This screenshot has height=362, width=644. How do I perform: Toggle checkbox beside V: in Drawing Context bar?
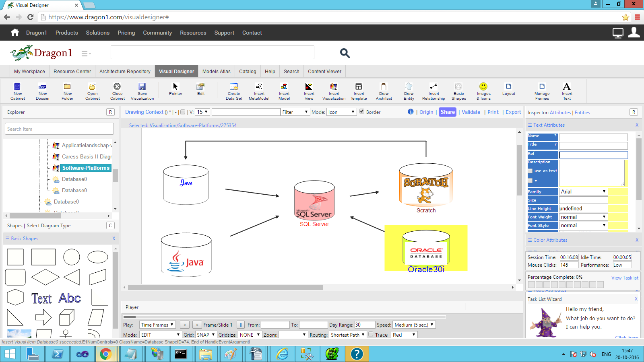pos(183,112)
